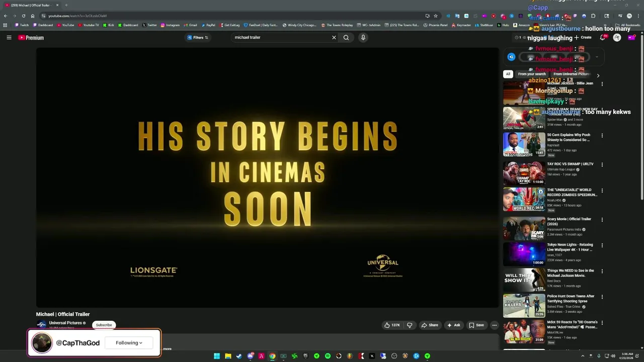This screenshot has height=362, width=644.
Task: Open the YouTube TV bookmark
Action: 89,25
